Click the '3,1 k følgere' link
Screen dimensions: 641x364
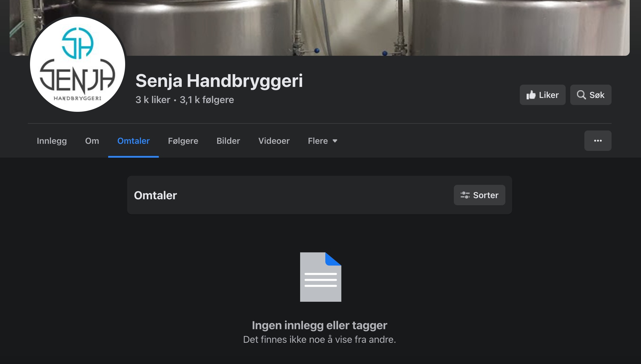tap(207, 100)
